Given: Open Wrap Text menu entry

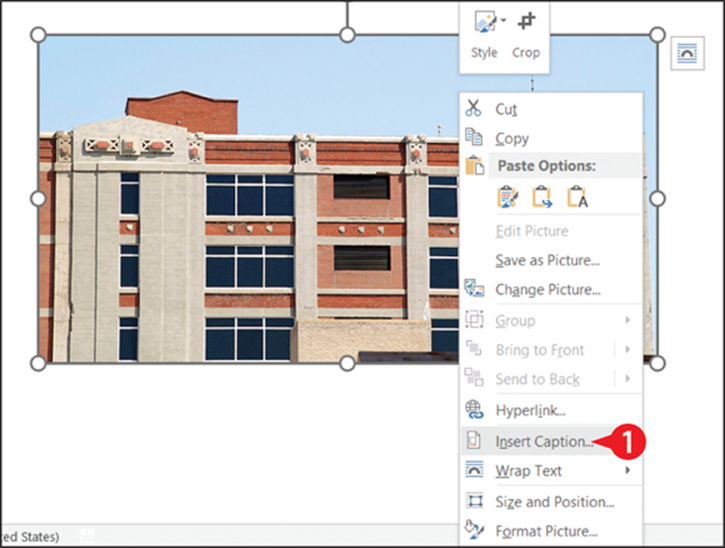Looking at the screenshot, I should coord(551,471).
